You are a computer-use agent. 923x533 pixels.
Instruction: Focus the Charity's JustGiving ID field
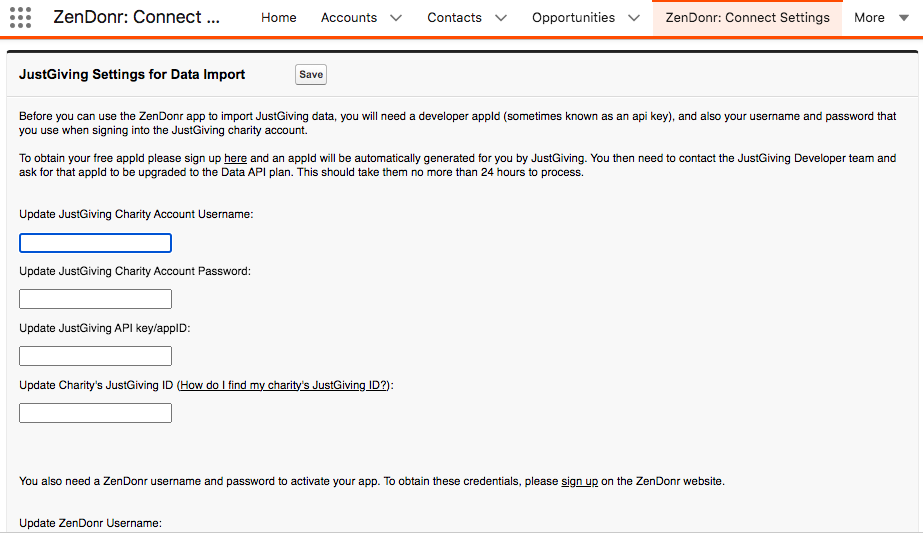click(x=95, y=413)
